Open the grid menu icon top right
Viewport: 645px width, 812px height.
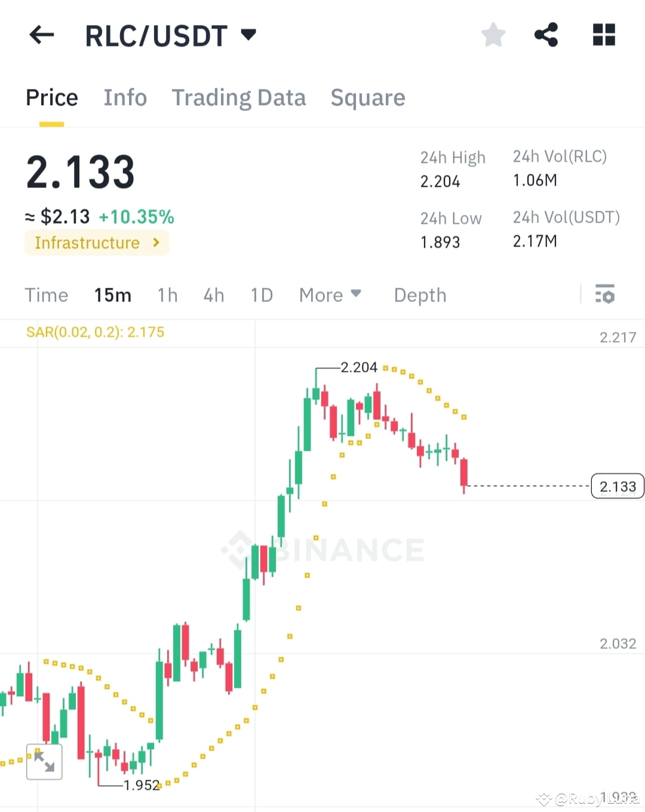point(603,35)
